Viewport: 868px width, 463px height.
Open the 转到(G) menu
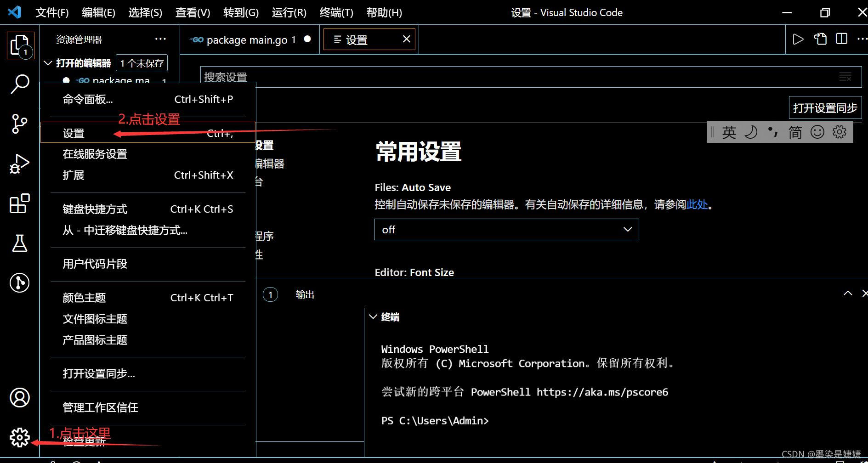pos(241,12)
